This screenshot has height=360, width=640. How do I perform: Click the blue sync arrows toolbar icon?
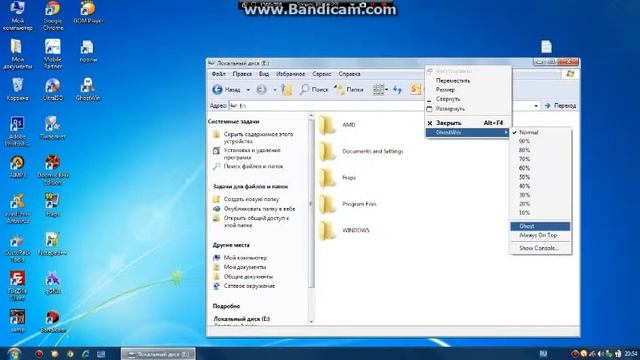[x=397, y=89]
